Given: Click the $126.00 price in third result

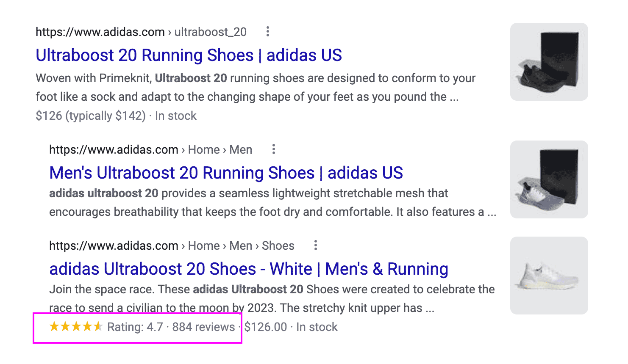Looking at the screenshot, I should click(x=266, y=327).
